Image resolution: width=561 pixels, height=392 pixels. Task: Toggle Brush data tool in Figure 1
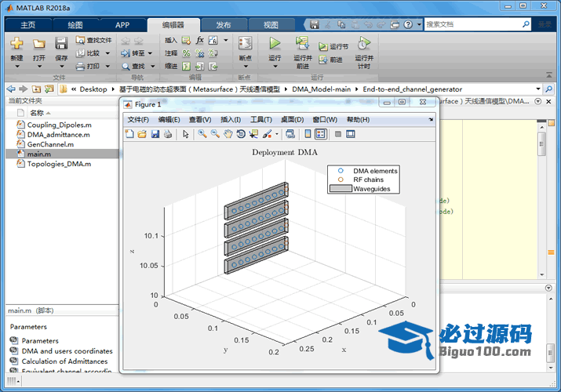click(x=268, y=134)
